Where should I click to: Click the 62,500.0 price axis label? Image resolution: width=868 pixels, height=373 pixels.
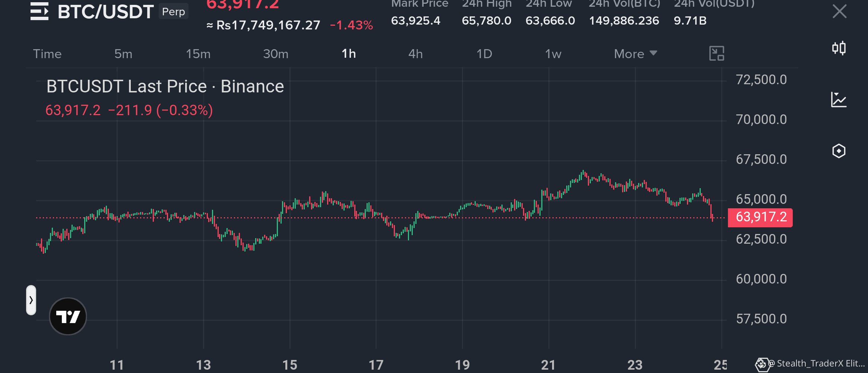point(761,239)
